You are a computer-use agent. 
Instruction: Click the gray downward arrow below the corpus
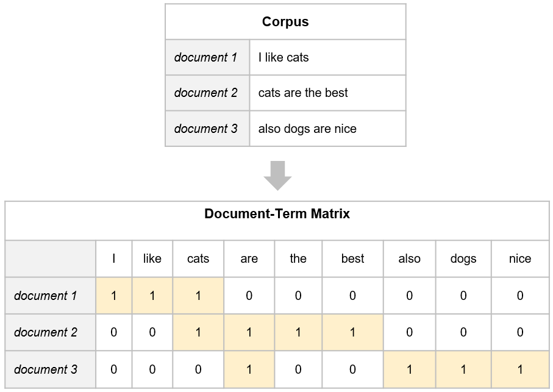click(x=277, y=176)
